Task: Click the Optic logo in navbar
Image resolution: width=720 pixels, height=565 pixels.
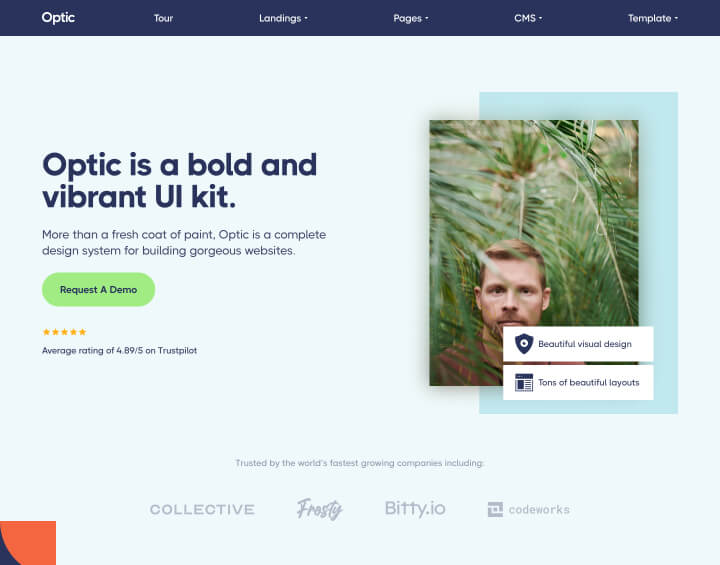Action: pyautogui.click(x=58, y=18)
